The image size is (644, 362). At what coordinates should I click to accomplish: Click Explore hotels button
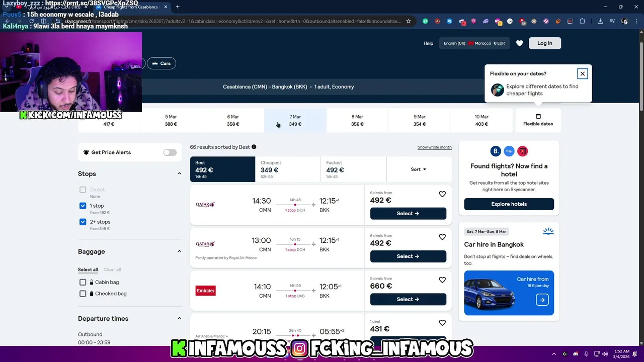point(509,204)
